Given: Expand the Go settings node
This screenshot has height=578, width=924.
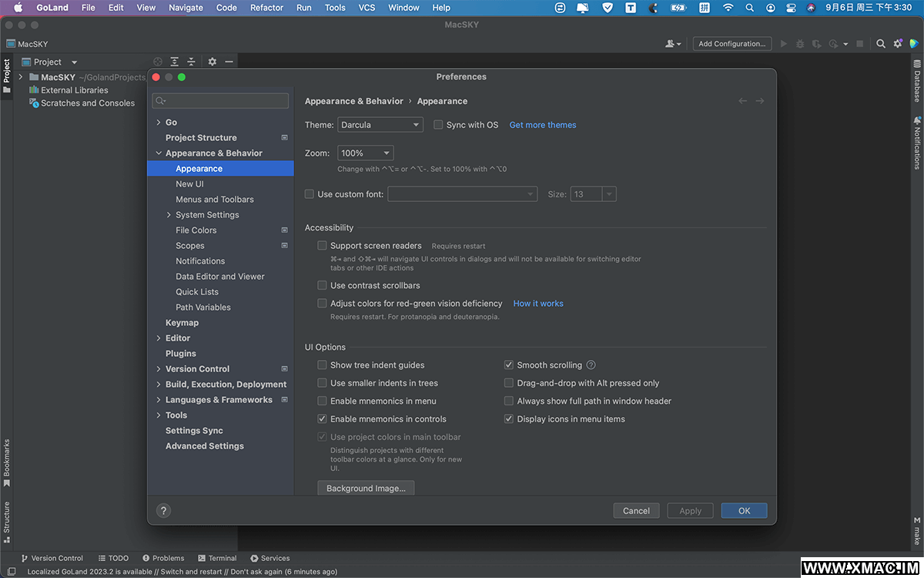Looking at the screenshot, I should 159,123.
